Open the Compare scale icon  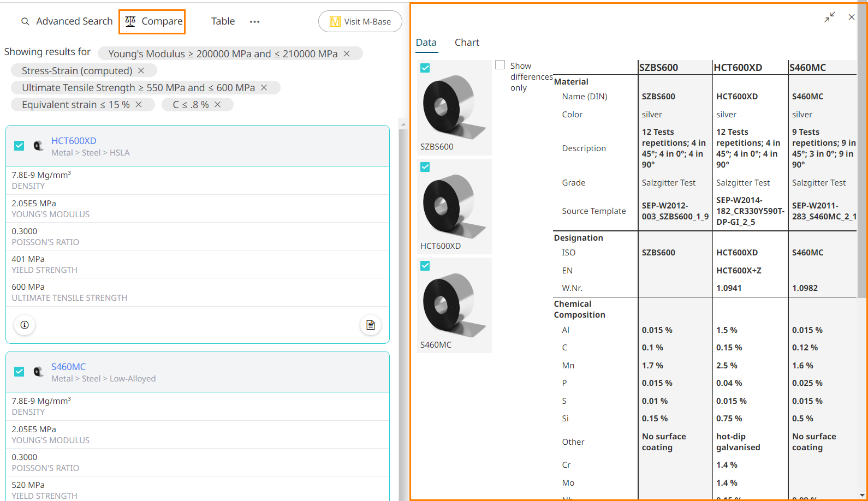coord(130,21)
